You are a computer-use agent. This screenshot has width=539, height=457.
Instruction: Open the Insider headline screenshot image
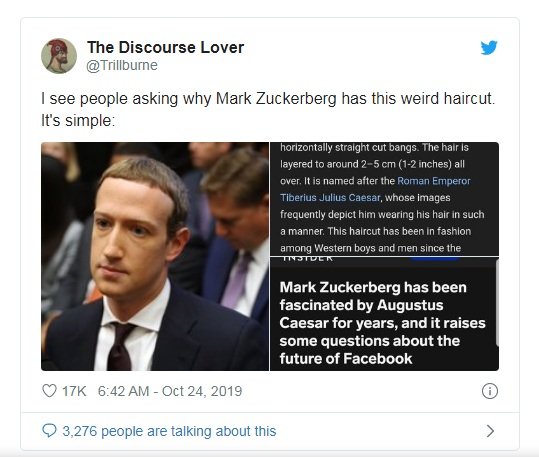(x=384, y=314)
